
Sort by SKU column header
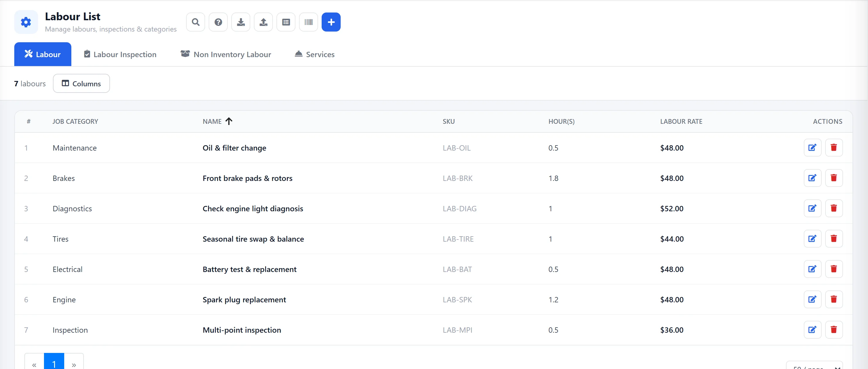click(x=449, y=121)
